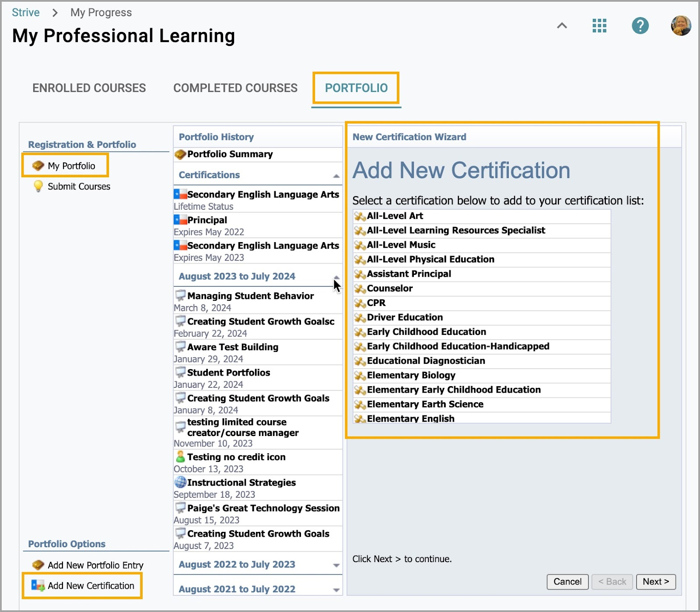Expand August 2022 to July 2023
This screenshot has width=700, height=612.
click(336, 565)
